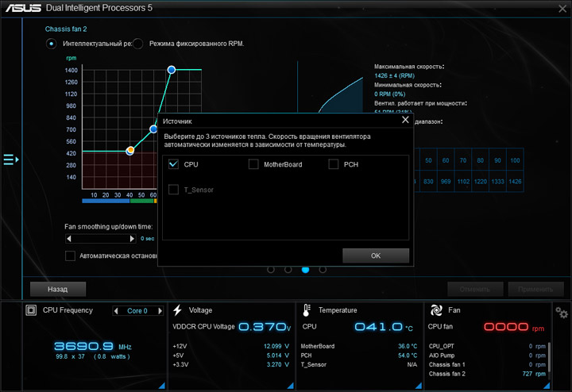Go to the second page dot
This screenshot has width=572, height=392.
(x=288, y=270)
